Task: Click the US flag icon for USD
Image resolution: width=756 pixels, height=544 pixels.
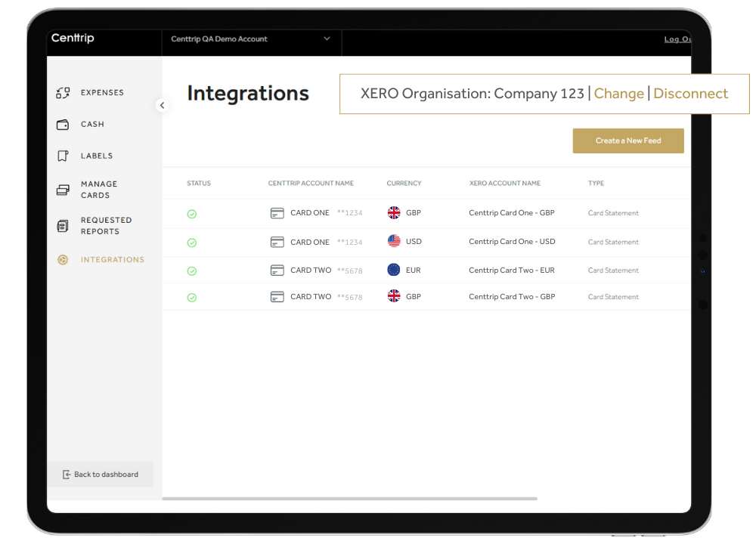Action: click(x=394, y=241)
